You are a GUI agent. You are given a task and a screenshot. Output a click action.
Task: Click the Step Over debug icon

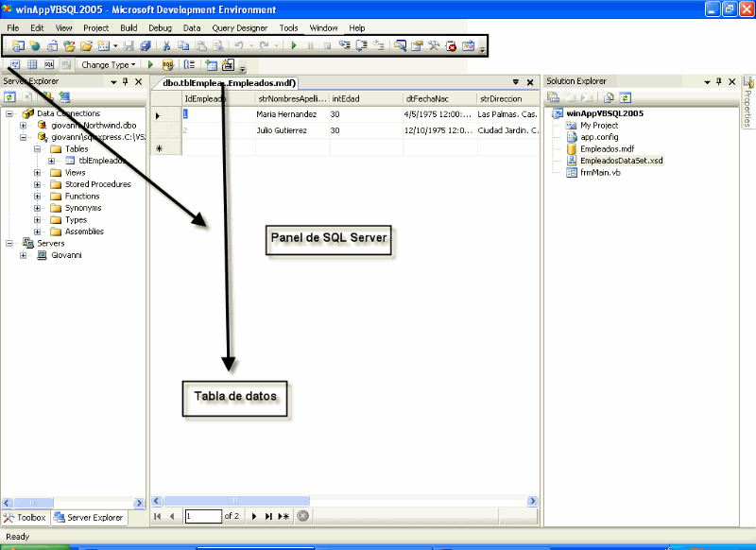tap(362, 45)
